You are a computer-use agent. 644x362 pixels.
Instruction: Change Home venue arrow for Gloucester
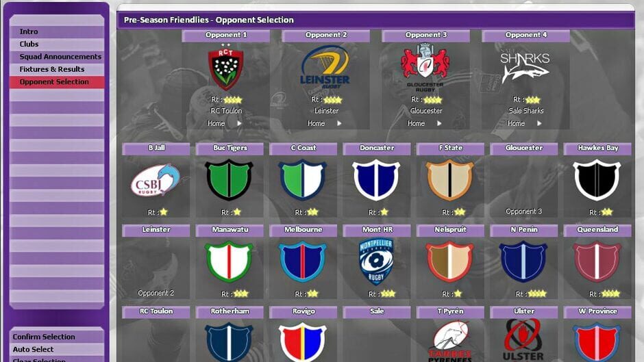439,124
